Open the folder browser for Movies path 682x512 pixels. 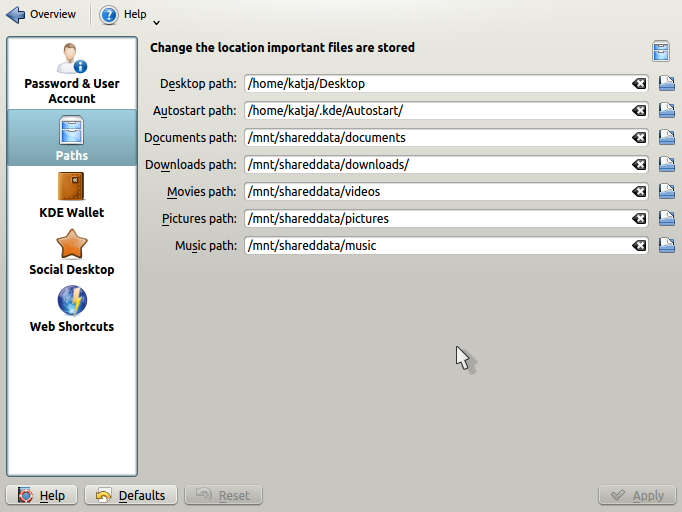[668, 192]
